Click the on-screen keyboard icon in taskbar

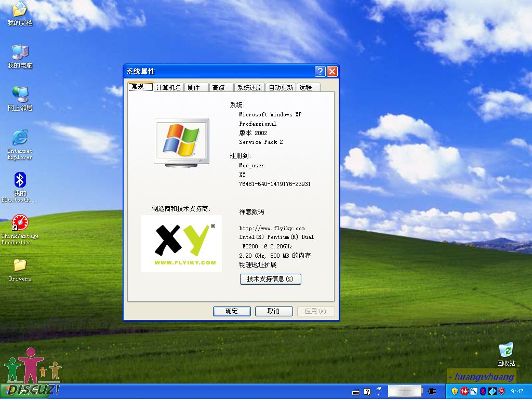pos(355,392)
